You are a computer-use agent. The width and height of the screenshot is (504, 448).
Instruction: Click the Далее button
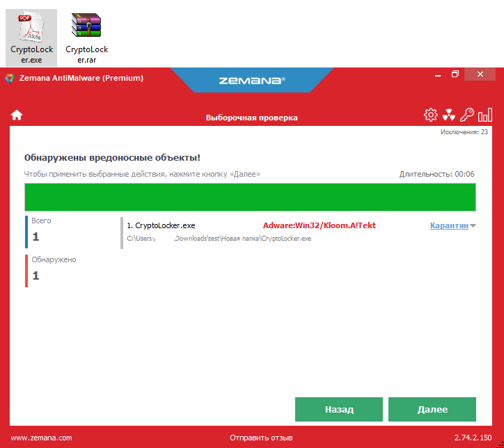click(432, 409)
